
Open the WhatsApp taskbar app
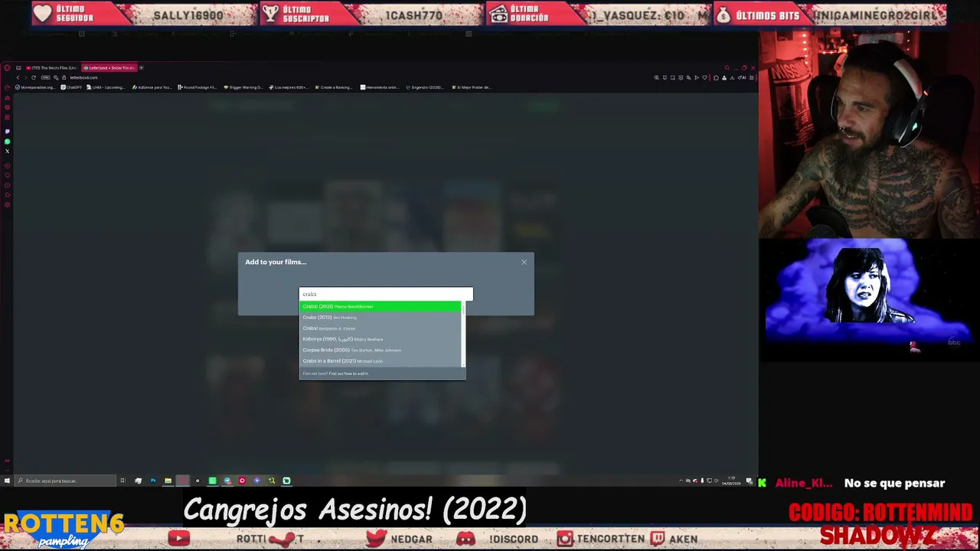(212, 481)
